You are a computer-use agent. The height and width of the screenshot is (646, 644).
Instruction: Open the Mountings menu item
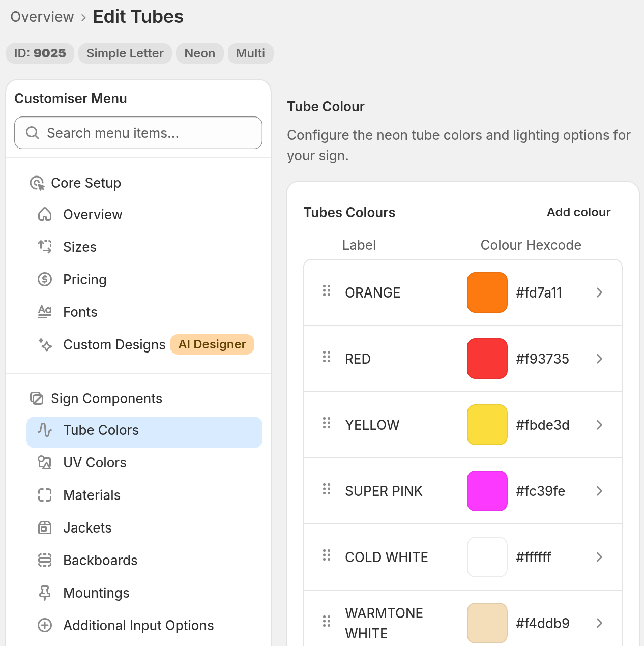(x=144, y=593)
